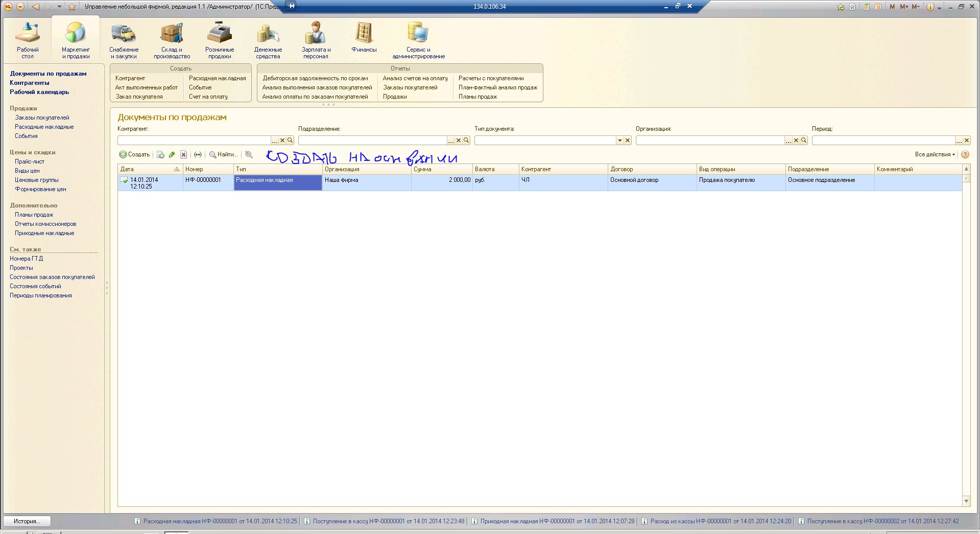Screen dimensions: 980x534
Task: Click the copy document icon next to Создать
Action: [160, 154]
